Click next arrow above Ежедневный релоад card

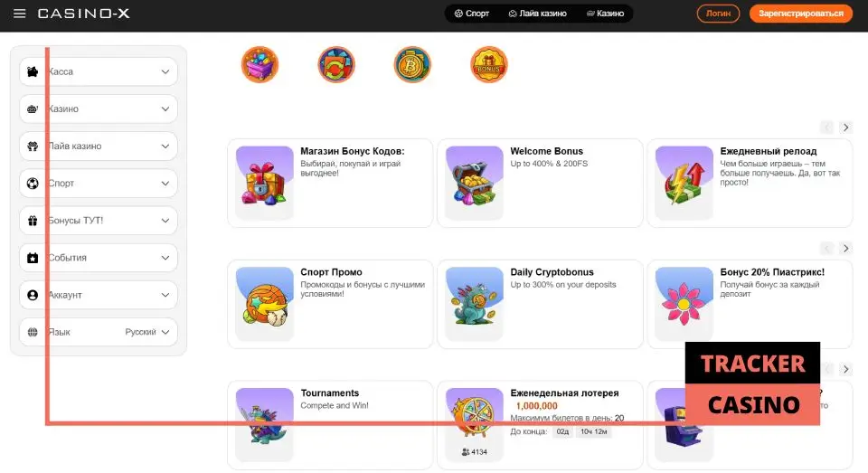(x=845, y=128)
